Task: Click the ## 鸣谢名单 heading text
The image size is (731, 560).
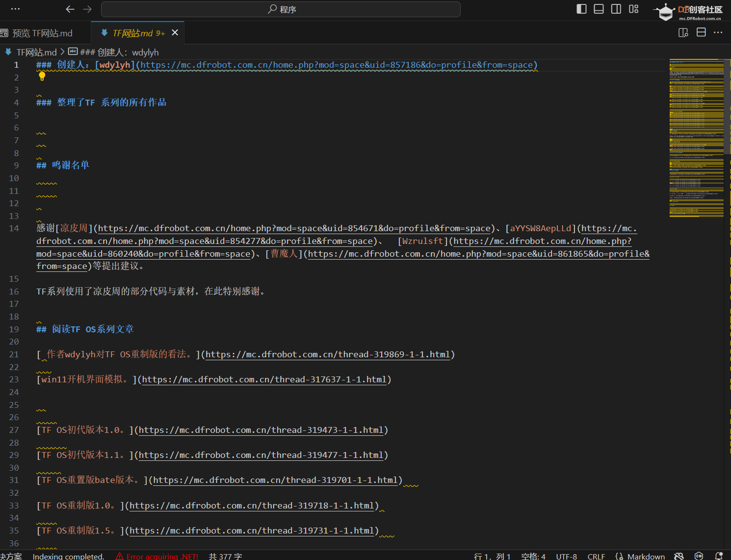Action: tap(63, 165)
